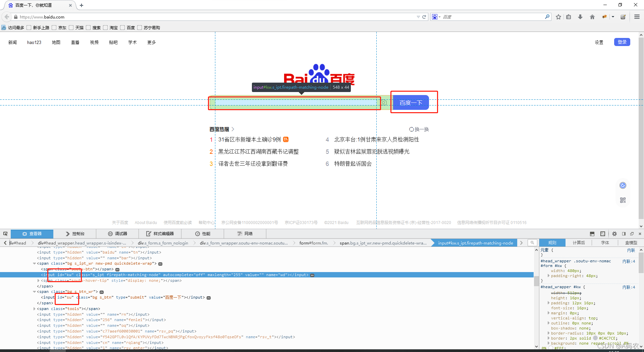The width and height of the screenshot is (644, 352).
Task: Open hot item 特朗普起诉国会
Action: (353, 164)
